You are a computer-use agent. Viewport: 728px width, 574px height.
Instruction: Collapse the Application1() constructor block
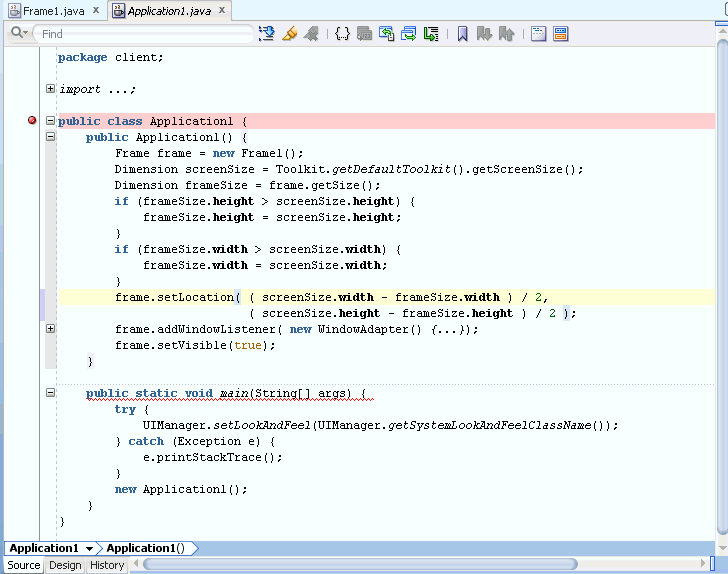tap(50, 137)
